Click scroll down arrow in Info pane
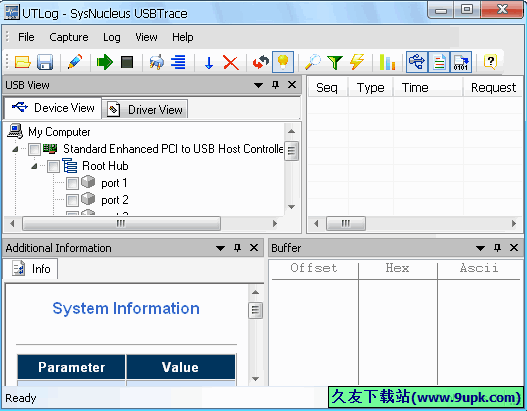The width and height of the screenshot is (527, 411). [x=255, y=379]
